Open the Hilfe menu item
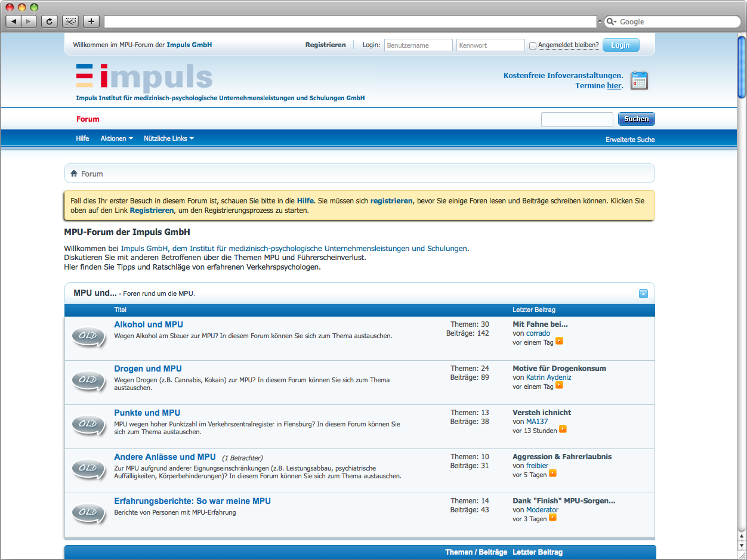Image resolution: width=747 pixels, height=560 pixels. pos(82,138)
